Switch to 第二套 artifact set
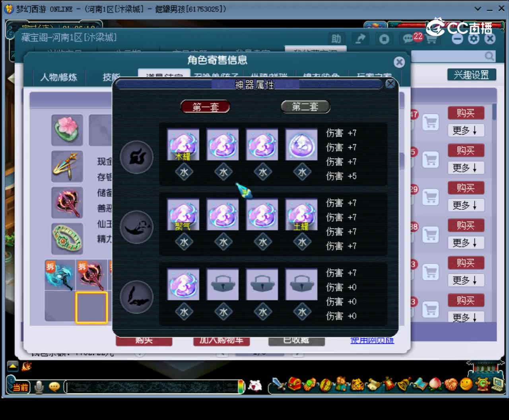The height and width of the screenshot is (420, 509). tap(305, 107)
